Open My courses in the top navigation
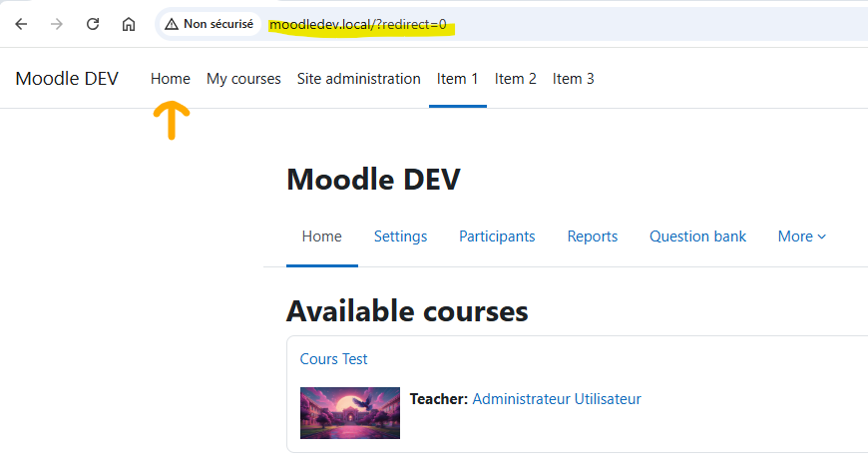 click(243, 79)
